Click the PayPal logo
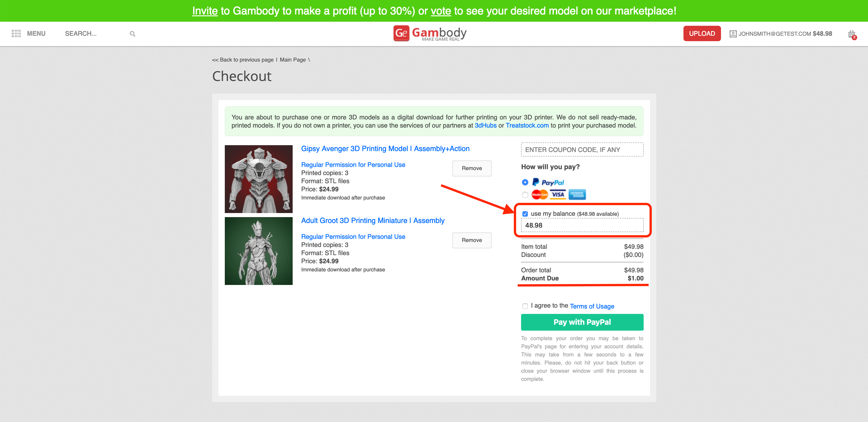Image resolution: width=868 pixels, height=422 pixels. coord(548,182)
